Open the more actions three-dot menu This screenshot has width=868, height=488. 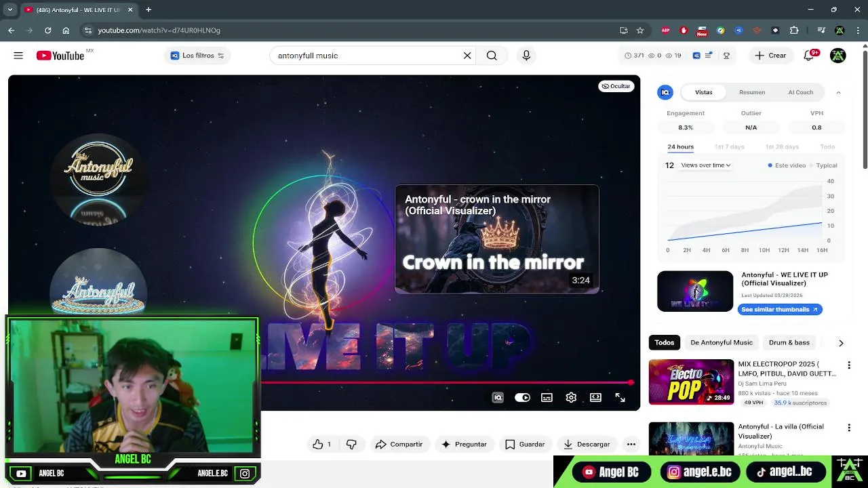coord(631,444)
